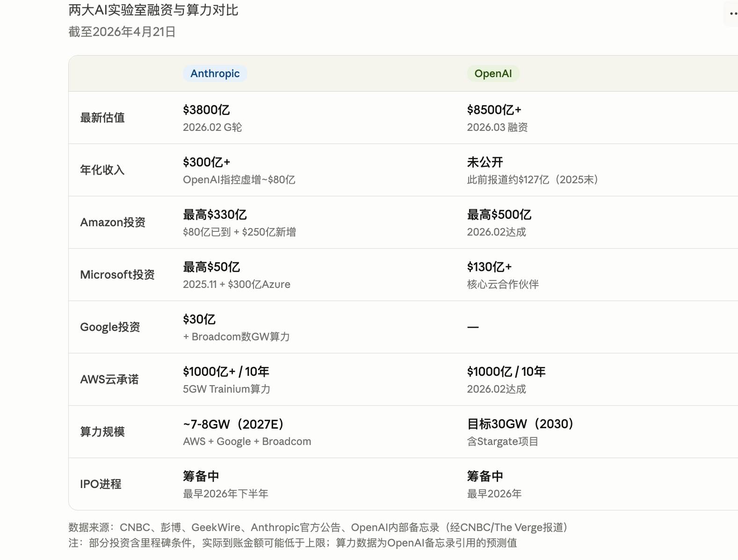The image size is (738, 560).
Task: Select the note OpenAI指控虚增~$80亿
Action: [239, 179]
